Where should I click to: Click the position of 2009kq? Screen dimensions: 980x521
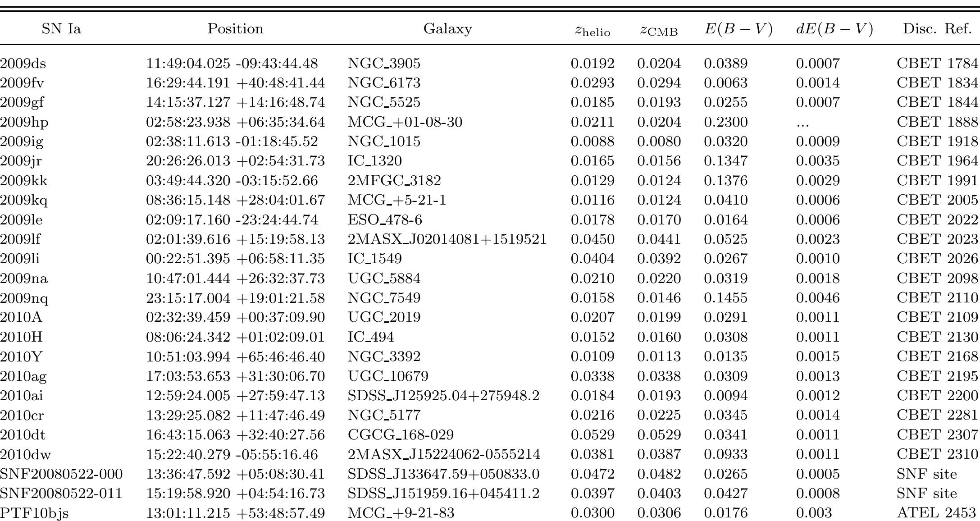tap(235, 200)
